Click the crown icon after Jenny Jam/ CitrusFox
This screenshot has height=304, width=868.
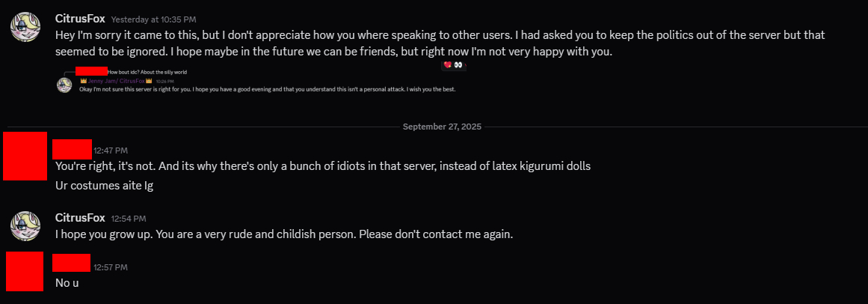149,80
